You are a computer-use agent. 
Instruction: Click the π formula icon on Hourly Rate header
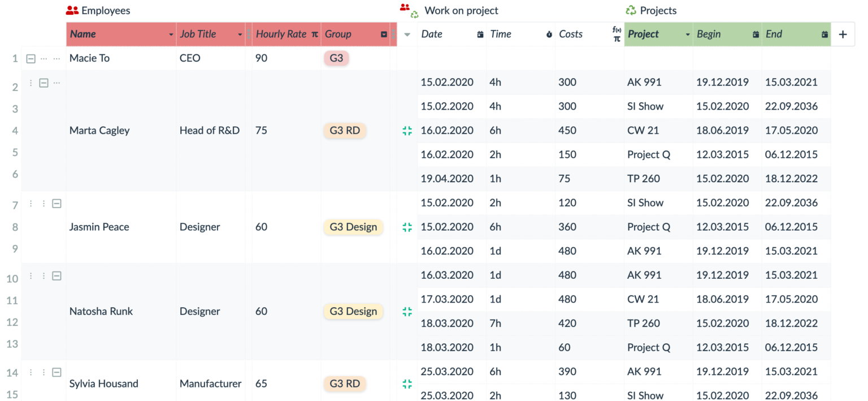click(314, 34)
